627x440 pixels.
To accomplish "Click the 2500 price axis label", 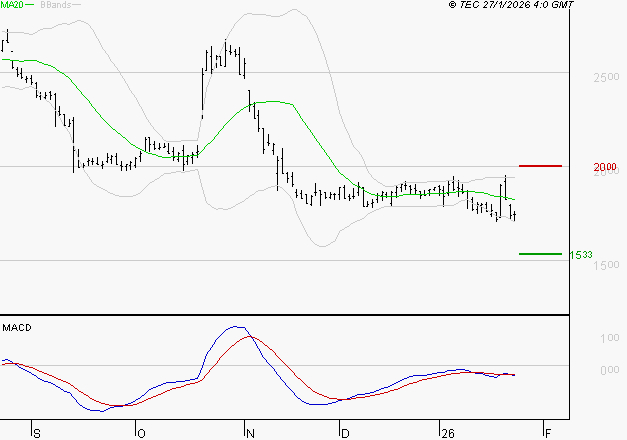I will tap(606, 77).
